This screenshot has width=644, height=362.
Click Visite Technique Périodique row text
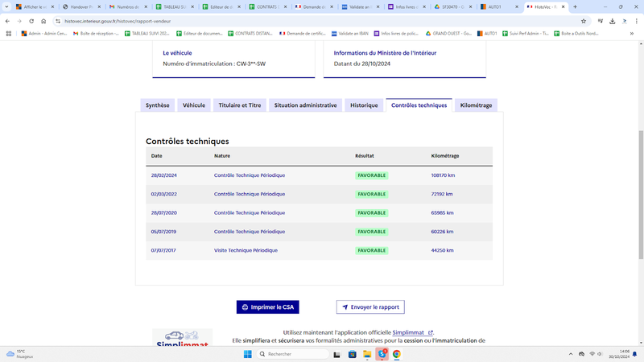click(x=246, y=250)
